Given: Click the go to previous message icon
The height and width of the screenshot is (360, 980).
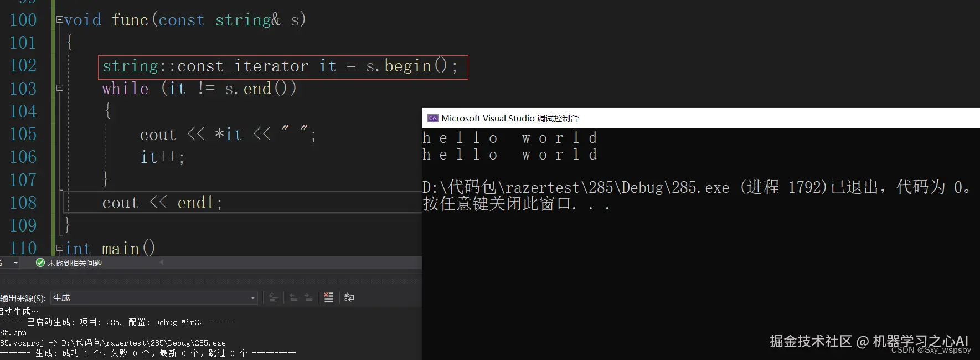Looking at the screenshot, I should pos(294,297).
